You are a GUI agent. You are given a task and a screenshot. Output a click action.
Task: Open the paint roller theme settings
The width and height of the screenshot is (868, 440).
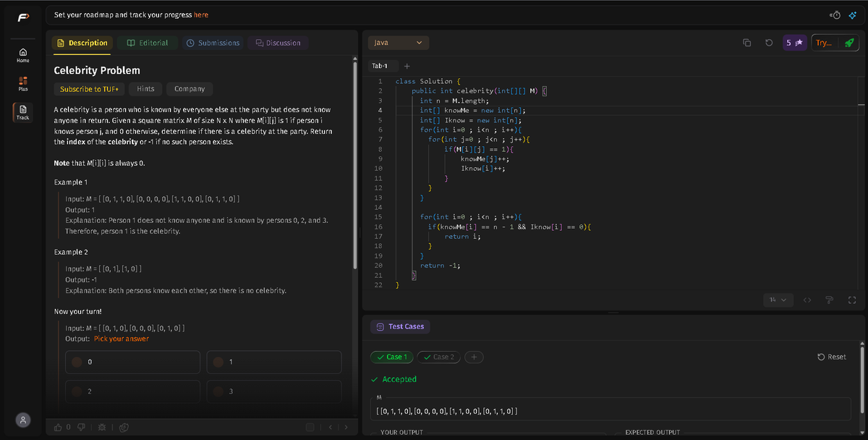[830, 300]
